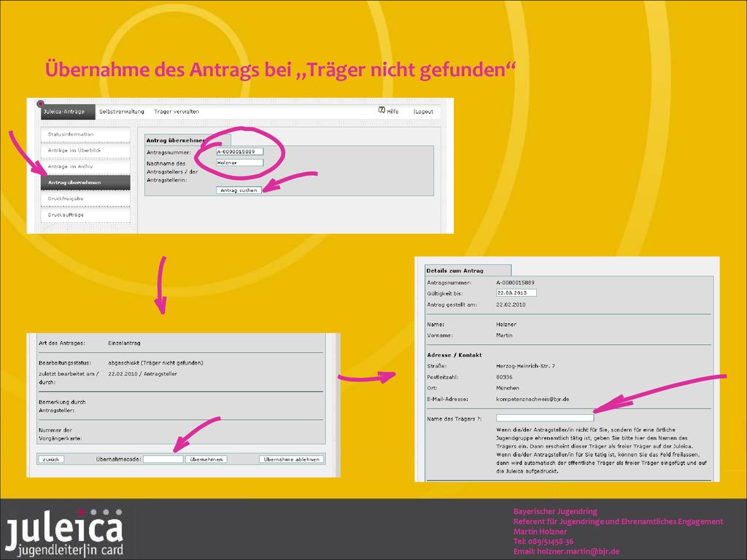Click the Herzog-Heinrich-Str. 7 street text

(525, 366)
